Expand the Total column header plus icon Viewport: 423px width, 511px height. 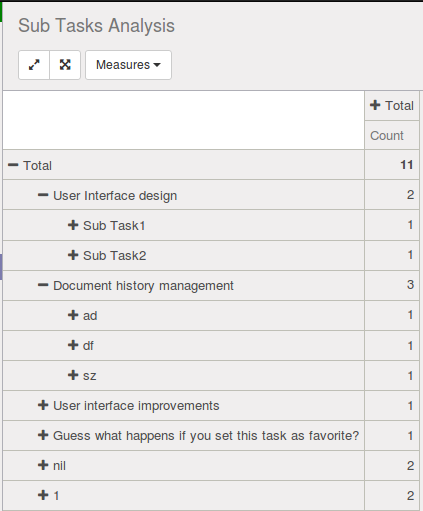pos(375,105)
